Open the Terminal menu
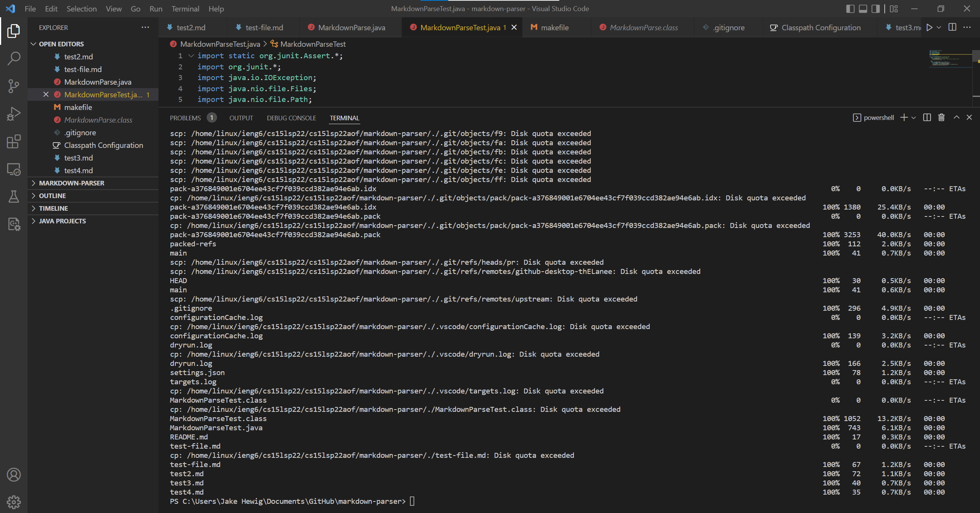Viewport: 980px width, 513px height. click(x=185, y=9)
